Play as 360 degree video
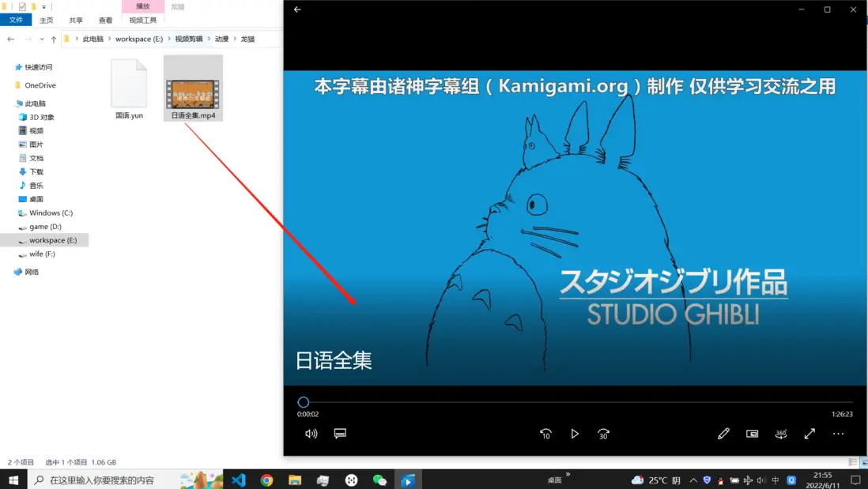This screenshot has height=489, width=868. click(x=780, y=434)
